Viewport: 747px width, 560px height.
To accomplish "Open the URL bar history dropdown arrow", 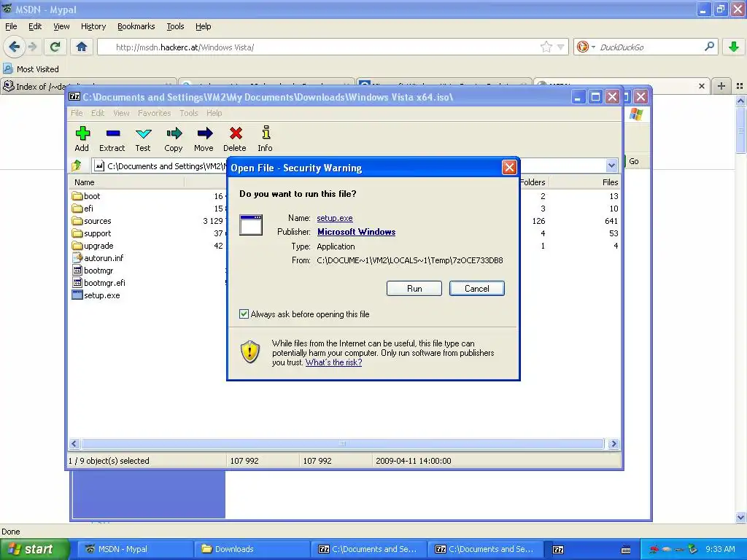I will [561, 47].
